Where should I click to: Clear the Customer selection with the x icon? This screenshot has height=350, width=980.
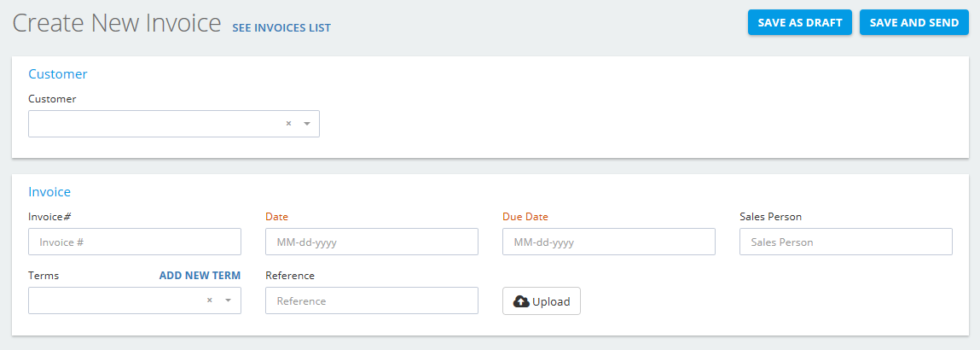pos(289,124)
